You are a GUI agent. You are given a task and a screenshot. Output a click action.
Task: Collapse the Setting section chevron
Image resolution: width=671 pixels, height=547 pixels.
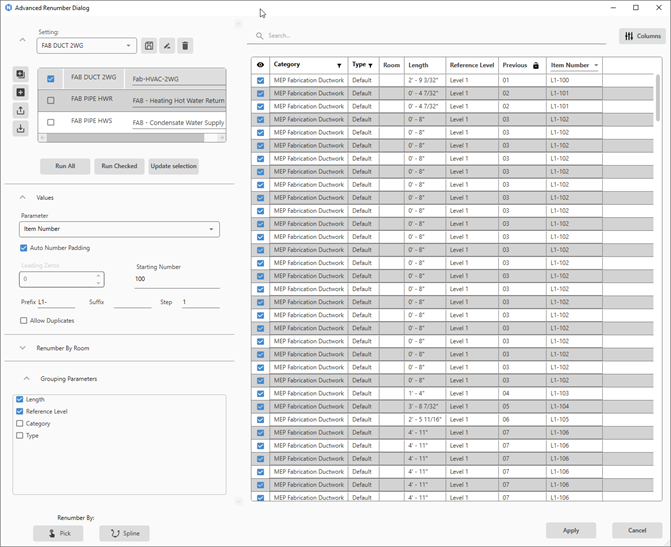pyautogui.click(x=23, y=40)
